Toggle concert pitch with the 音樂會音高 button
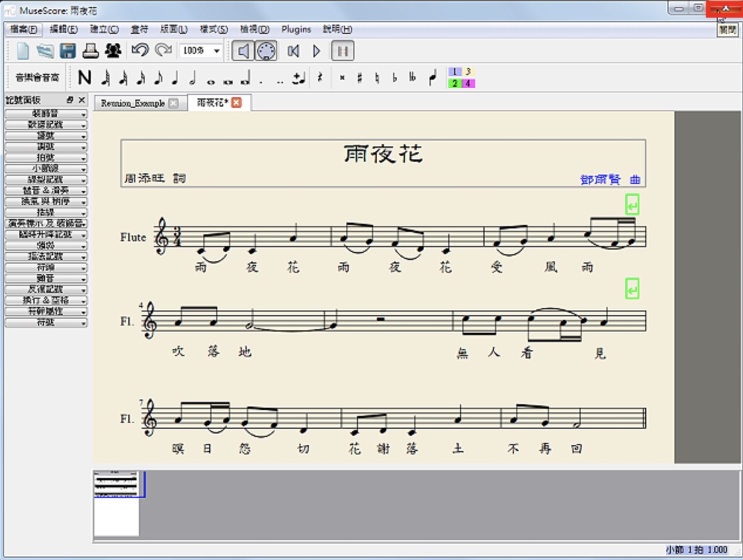 click(37, 77)
